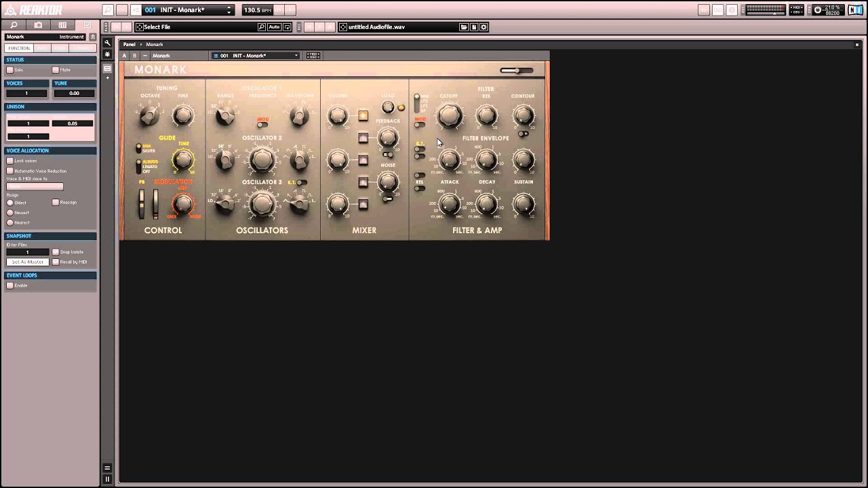
Task: Click the lit oscillator 1 mixer switch
Action: pos(363,116)
